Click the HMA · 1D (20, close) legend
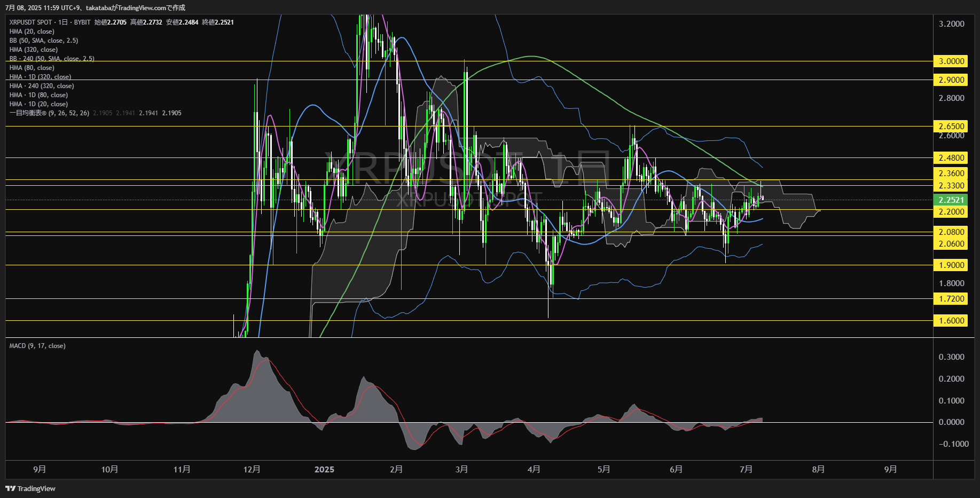This screenshot has width=980, height=498. (38, 104)
